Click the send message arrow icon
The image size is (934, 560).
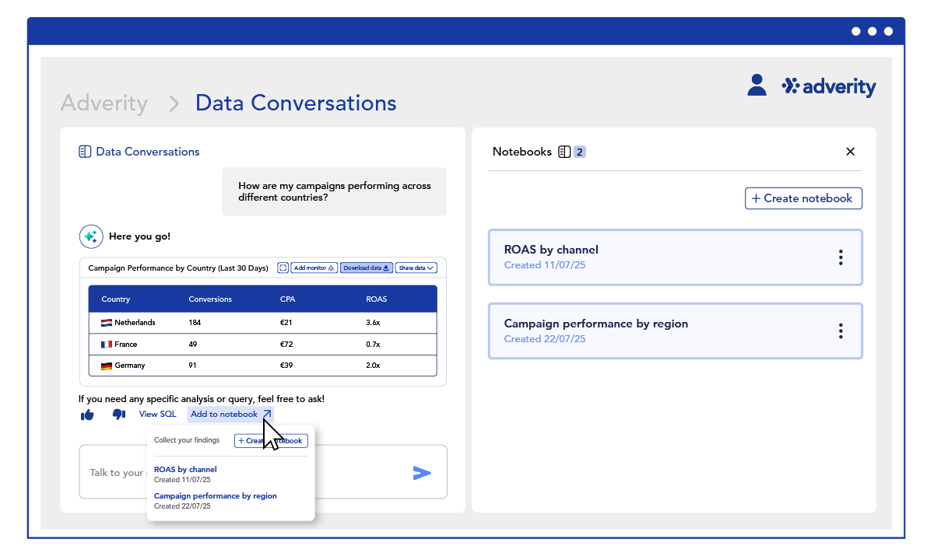click(422, 473)
